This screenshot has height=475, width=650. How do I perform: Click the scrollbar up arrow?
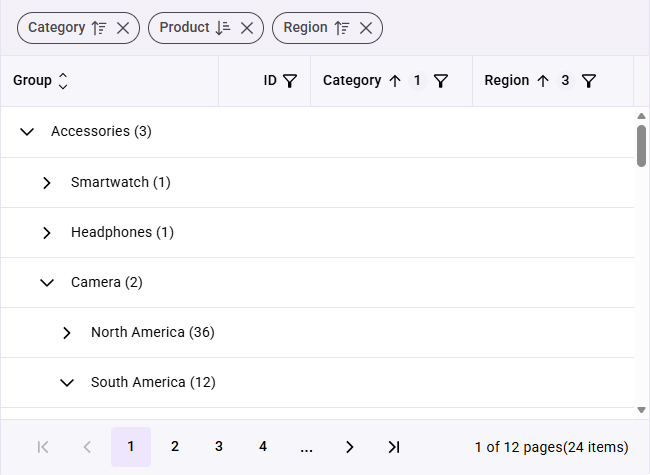(641, 116)
